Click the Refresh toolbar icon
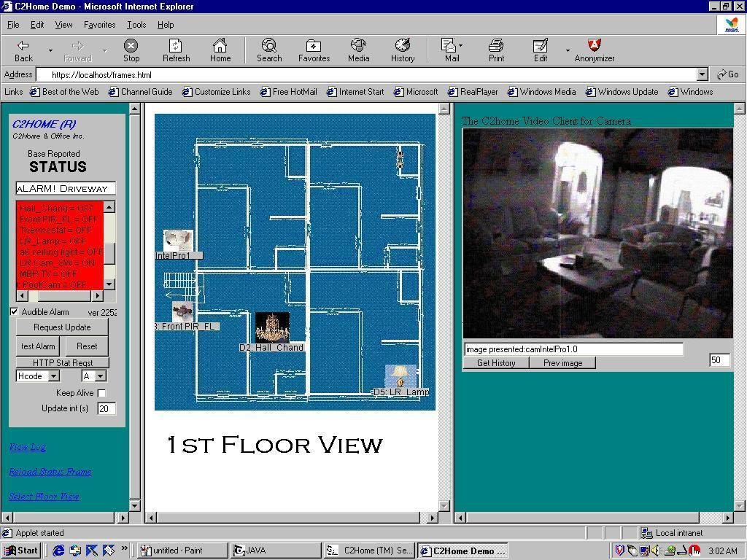The height and width of the screenshot is (560, 747). coord(176,50)
